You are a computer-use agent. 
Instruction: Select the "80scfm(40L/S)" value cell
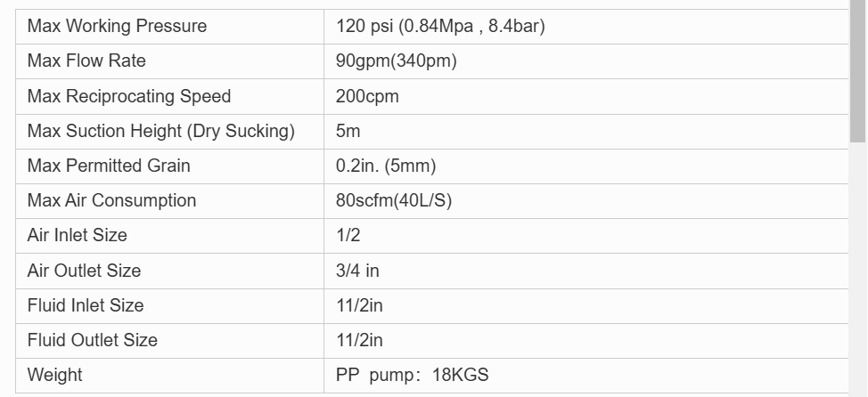click(394, 200)
